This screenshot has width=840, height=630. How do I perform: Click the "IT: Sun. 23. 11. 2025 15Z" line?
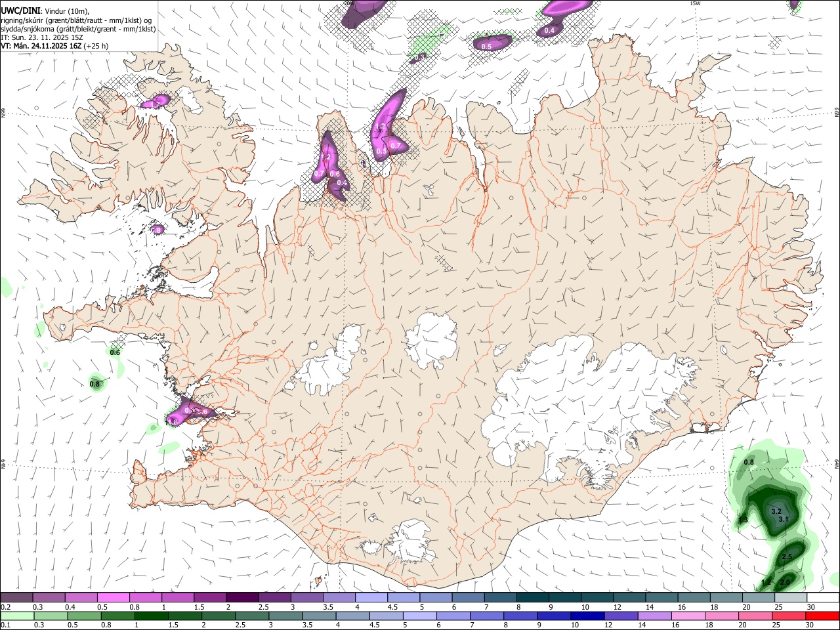point(42,37)
